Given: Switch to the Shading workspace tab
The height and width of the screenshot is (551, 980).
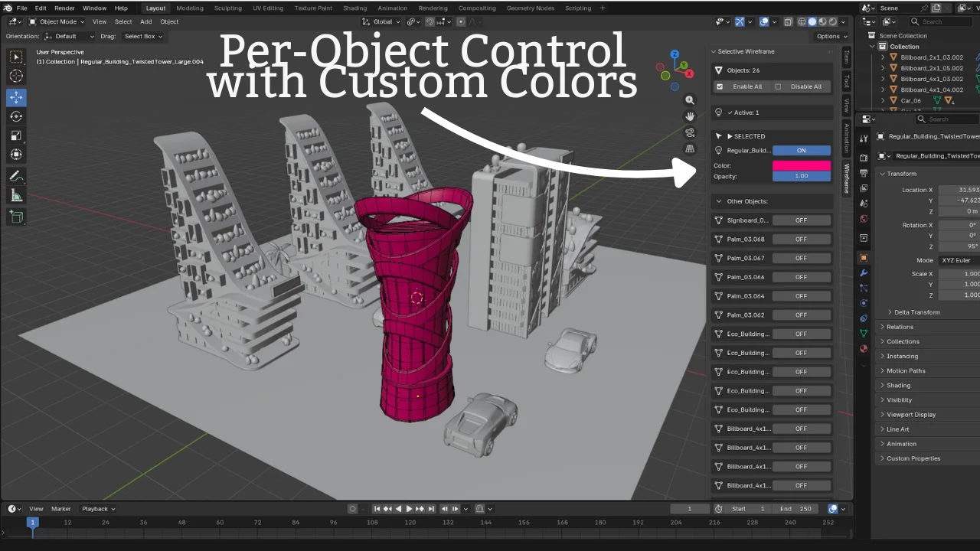Looking at the screenshot, I should [x=354, y=8].
